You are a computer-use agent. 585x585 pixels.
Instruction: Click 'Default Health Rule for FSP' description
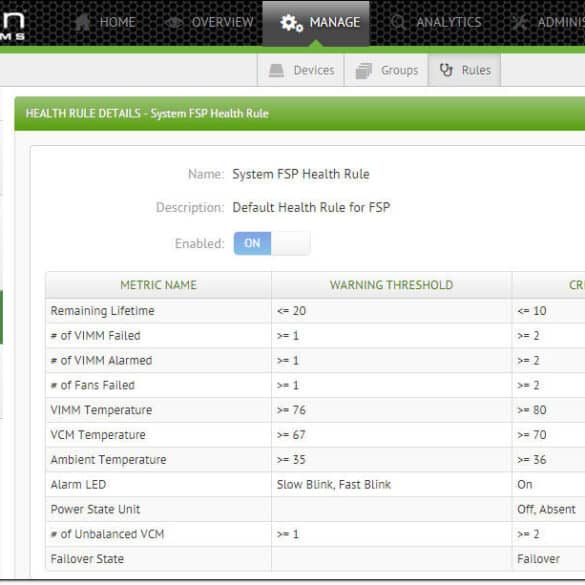(312, 207)
